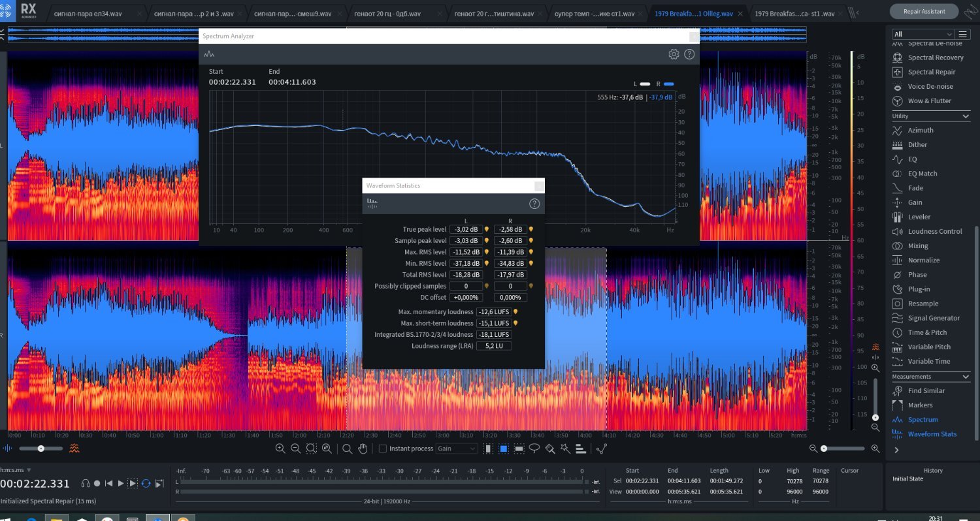This screenshot has height=521, width=980.
Task: Click the record button in transport
Action: [x=97, y=483]
